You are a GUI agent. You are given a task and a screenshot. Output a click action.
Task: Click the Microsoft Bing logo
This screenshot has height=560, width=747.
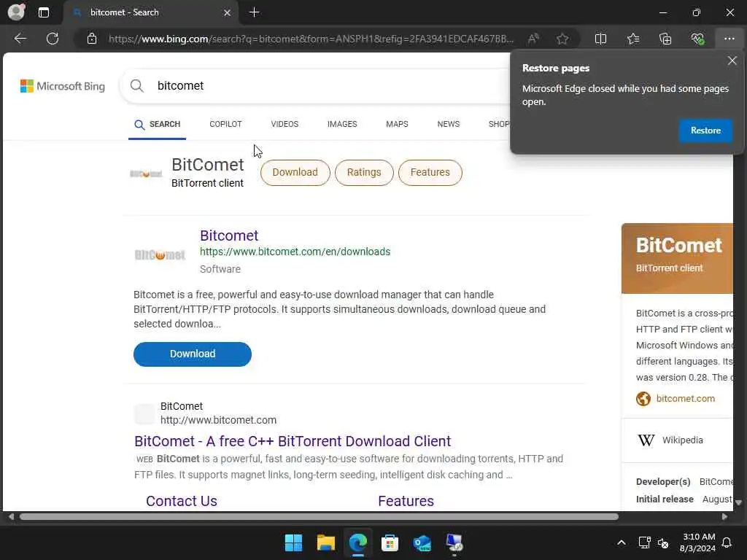[63, 86]
